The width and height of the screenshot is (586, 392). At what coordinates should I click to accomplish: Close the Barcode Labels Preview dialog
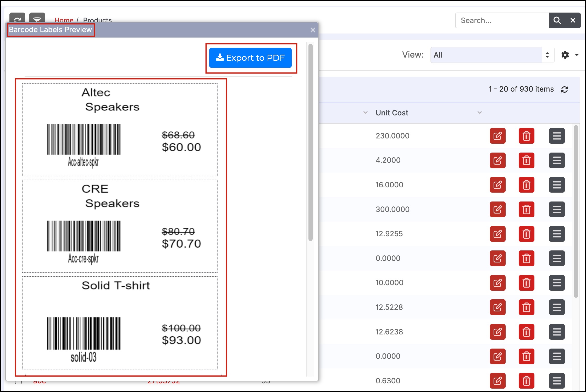tap(313, 30)
